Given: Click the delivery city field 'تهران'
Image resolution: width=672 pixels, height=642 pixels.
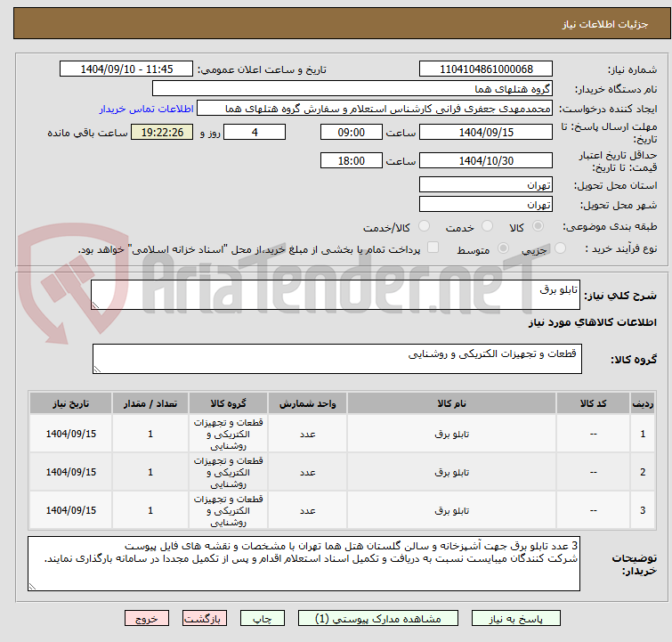Looking at the screenshot, I should (x=486, y=204).
